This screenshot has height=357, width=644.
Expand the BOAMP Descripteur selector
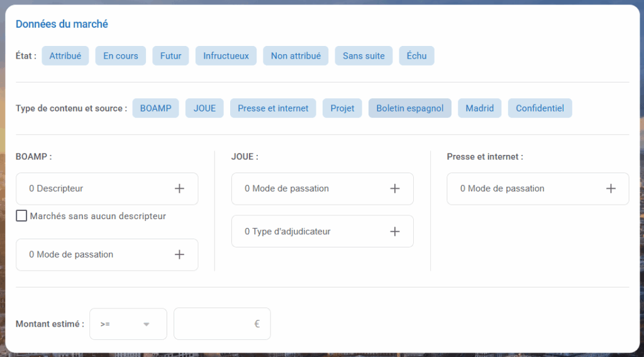click(106, 188)
